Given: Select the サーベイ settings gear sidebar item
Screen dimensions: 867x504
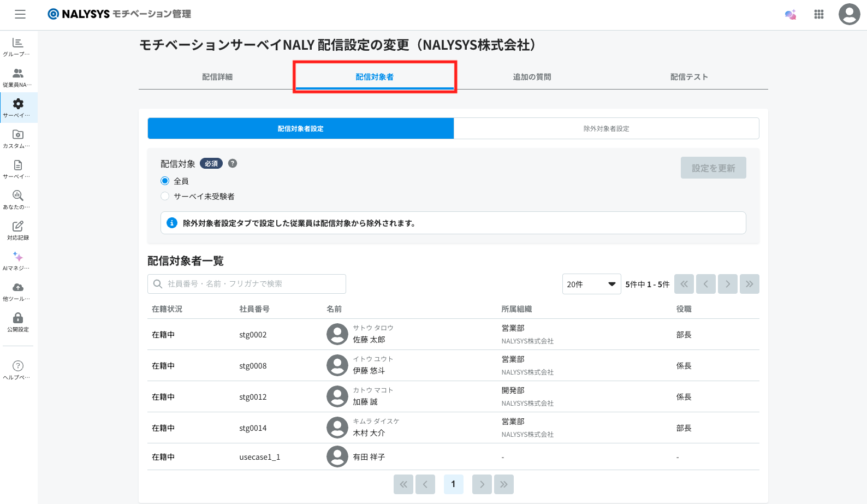Looking at the screenshot, I should [x=18, y=108].
